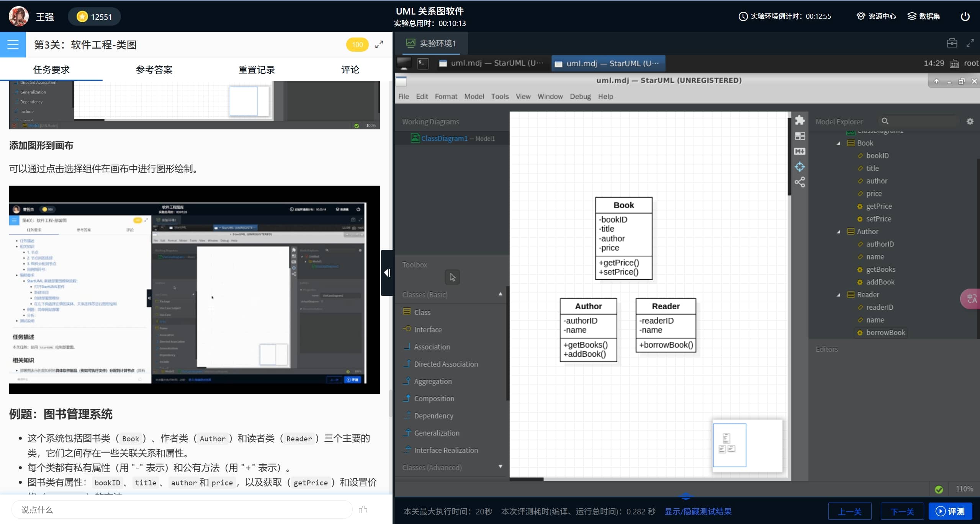
Task: Open the hamburger menu beside the level title
Action: pyautogui.click(x=13, y=45)
